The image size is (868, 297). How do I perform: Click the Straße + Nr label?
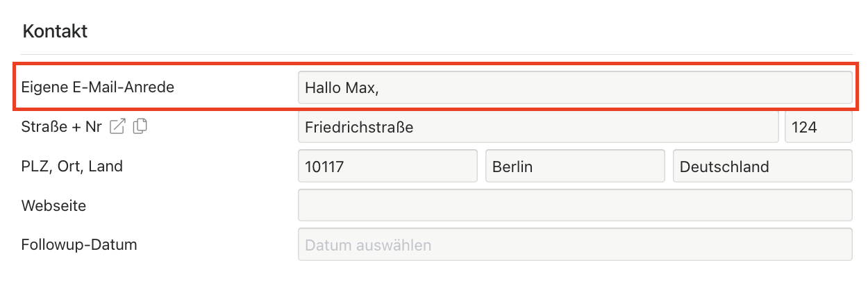click(62, 127)
